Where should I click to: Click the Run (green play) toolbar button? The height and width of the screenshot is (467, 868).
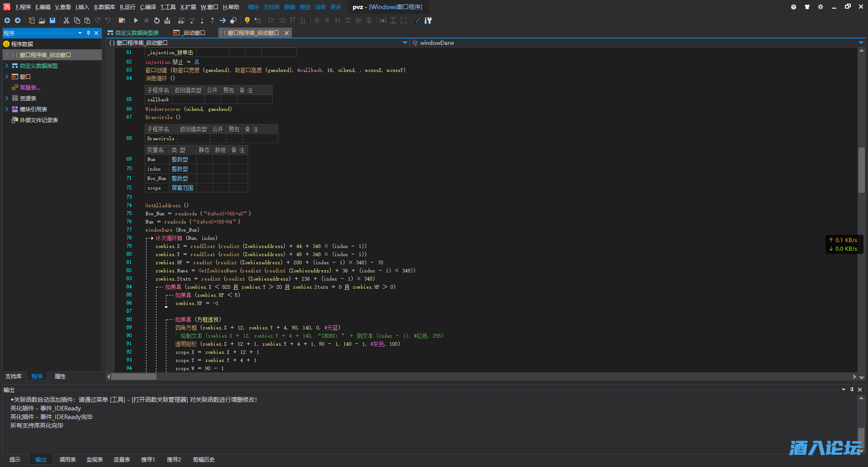tap(136, 20)
